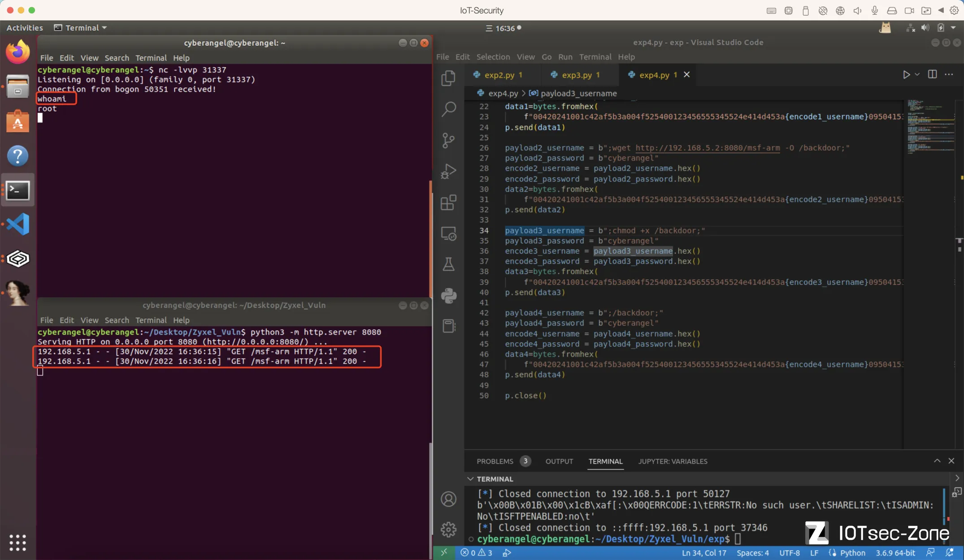This screenshot has height=560, width=964.
Task: Expand the run button dropdown arrow
Action: [917, 74]
